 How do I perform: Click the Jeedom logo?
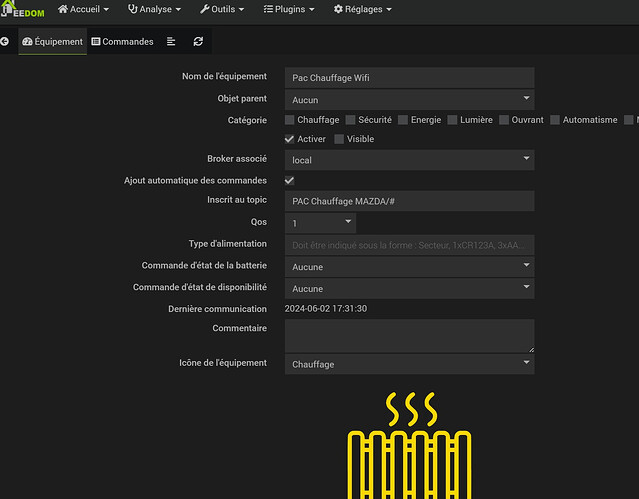pos(22,10)
